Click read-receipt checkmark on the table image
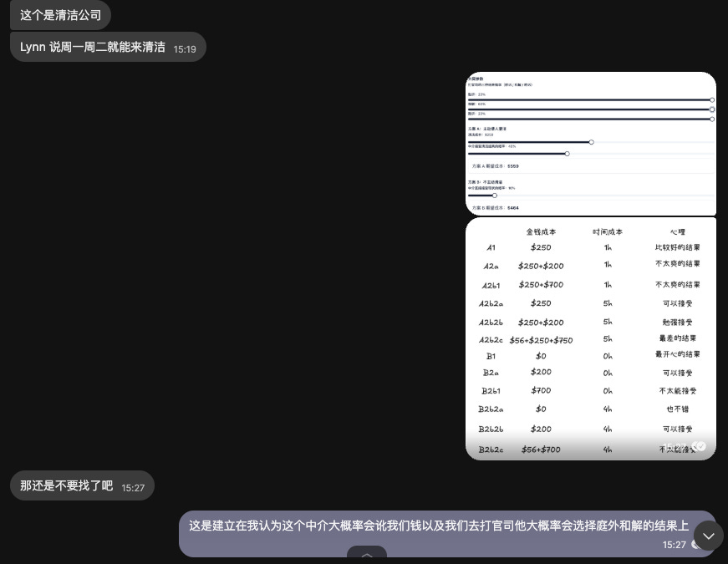The width and height of the screenshot is (728, 564). [700, 446]
